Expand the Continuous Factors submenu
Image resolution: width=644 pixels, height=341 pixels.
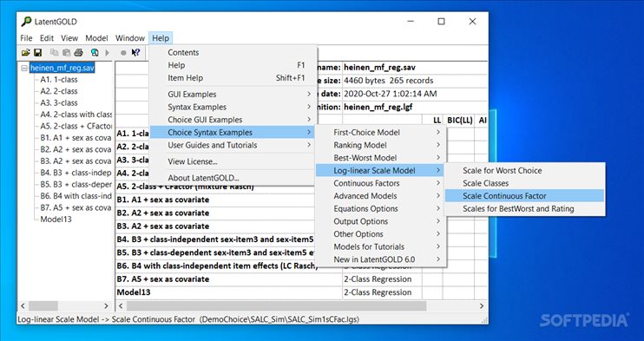[x=380, y=183]
